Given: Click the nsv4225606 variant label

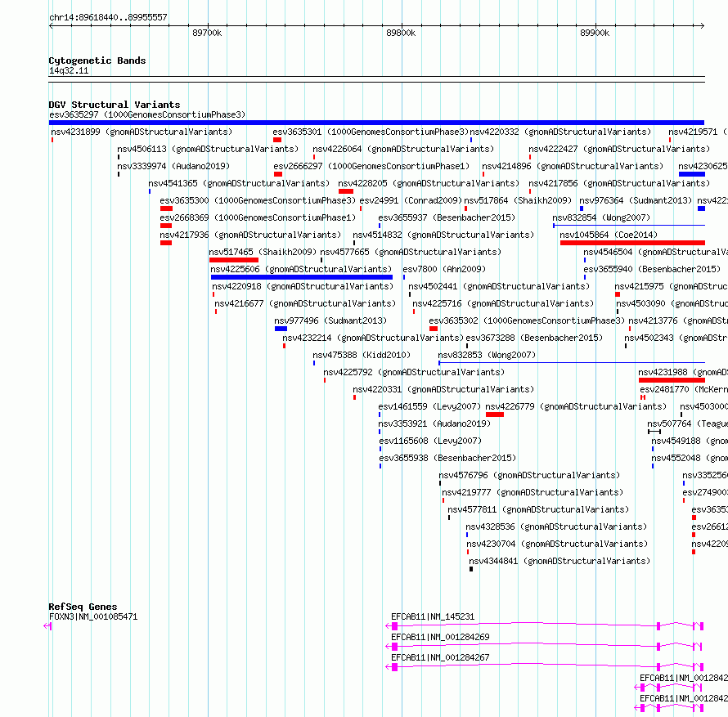Looking at the screenshot, I should pyautogui.click(x=301, y=269).
